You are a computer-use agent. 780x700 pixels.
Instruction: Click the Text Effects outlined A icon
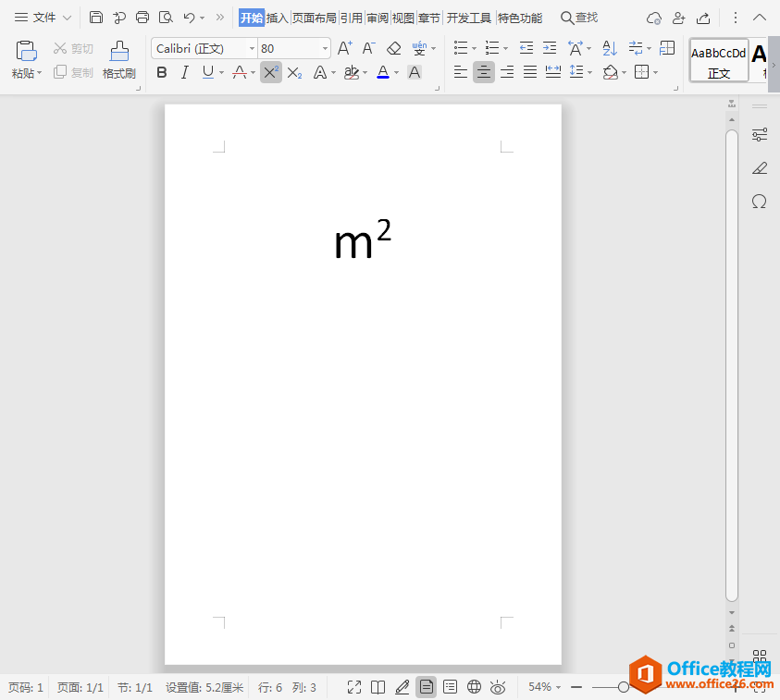tap(320, 72)
